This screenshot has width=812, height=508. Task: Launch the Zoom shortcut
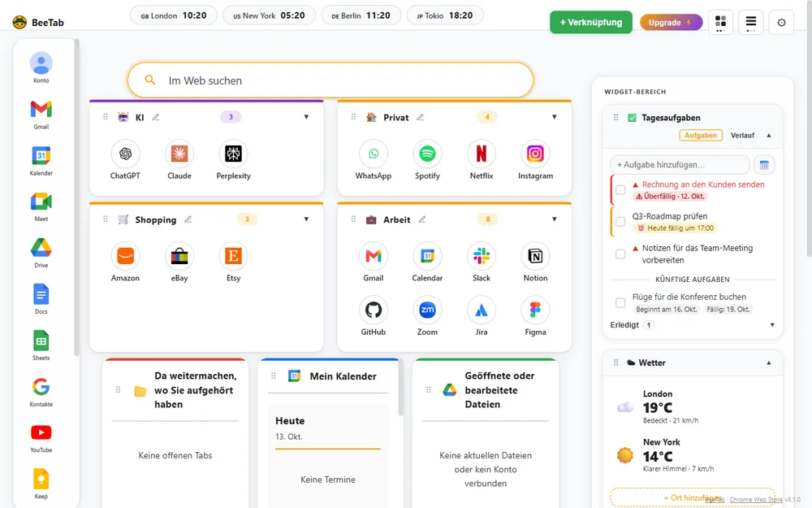point(427,310)
